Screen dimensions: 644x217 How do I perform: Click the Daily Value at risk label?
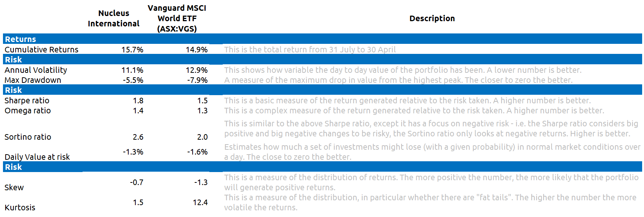tap(37, 157)
